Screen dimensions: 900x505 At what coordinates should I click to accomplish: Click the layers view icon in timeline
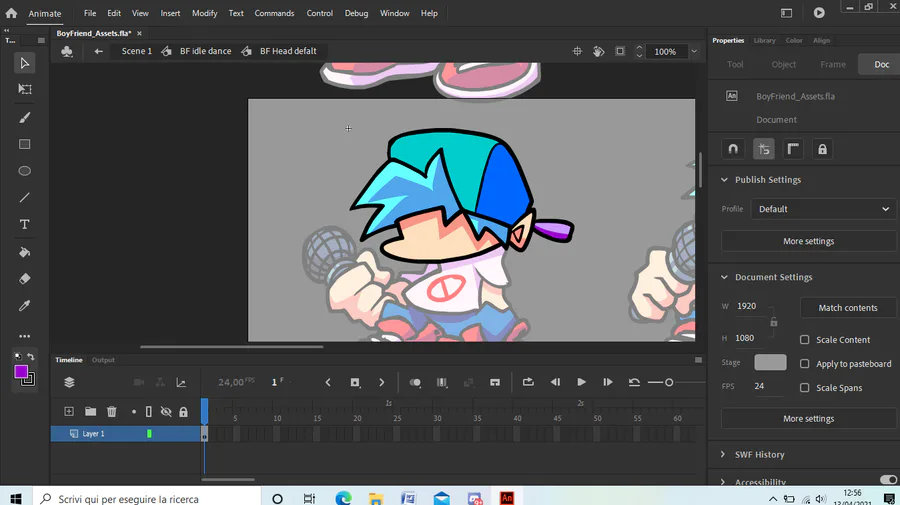(x=69, y=382)
